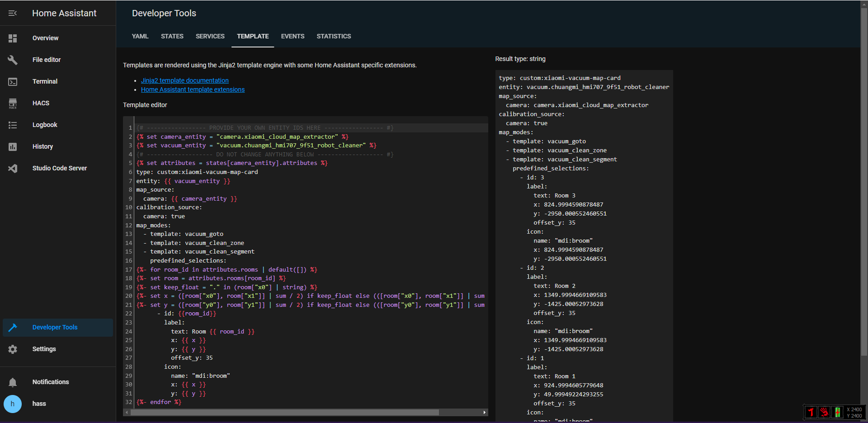Click result line 'entity: vacuum.chuangmi_hmi707_9f51_robot_cleaner'

(584, 87)
